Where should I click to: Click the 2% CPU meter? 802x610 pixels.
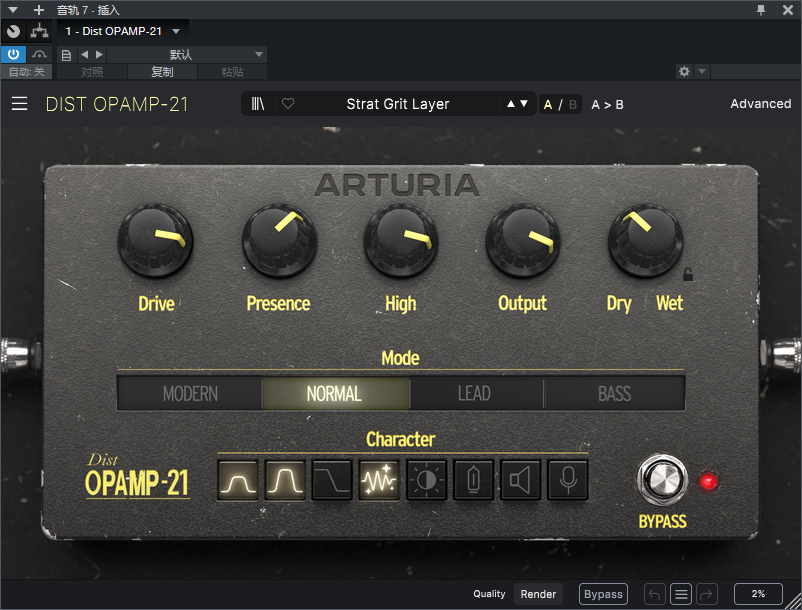(758, 594)
